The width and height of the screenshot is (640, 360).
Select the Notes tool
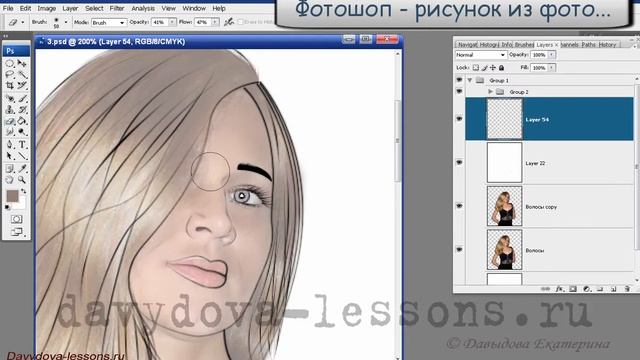point(10,169)
